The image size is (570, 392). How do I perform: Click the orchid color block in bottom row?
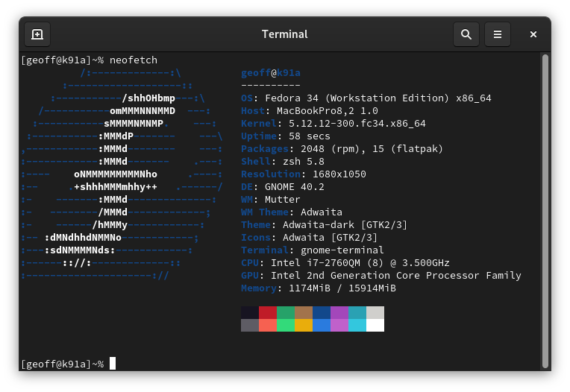(x=339, y=325)
